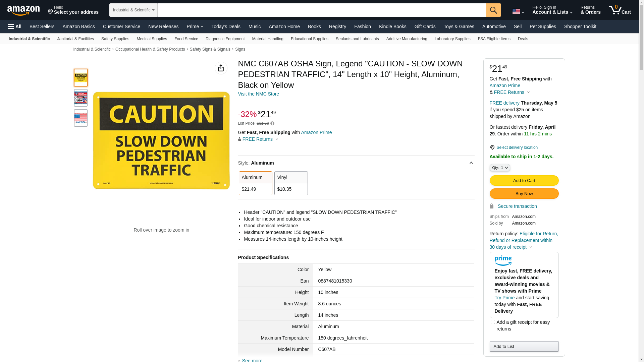Open Today's Deals in navigation bar
This screenshot has height=362, width=644.
pos(225,26)
